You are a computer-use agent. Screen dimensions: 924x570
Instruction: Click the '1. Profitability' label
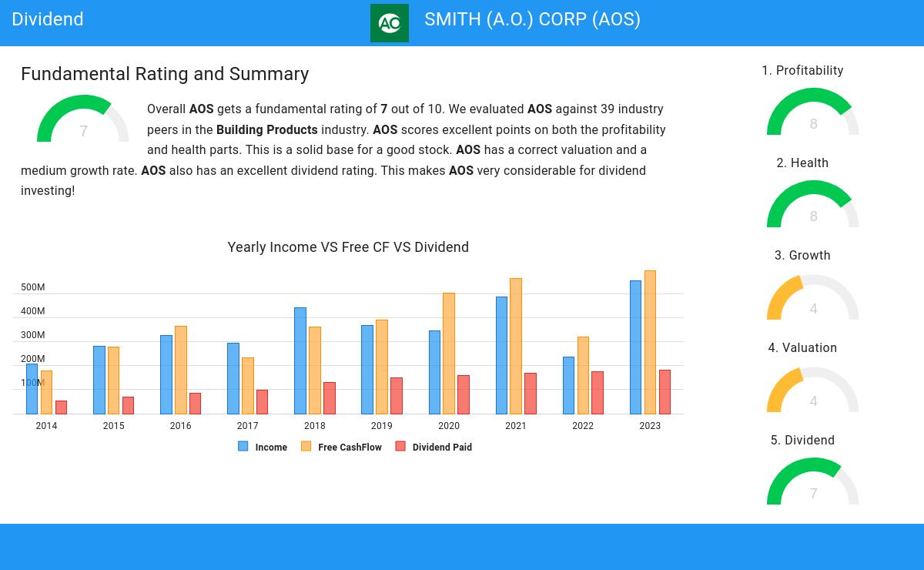pos(802,70)
